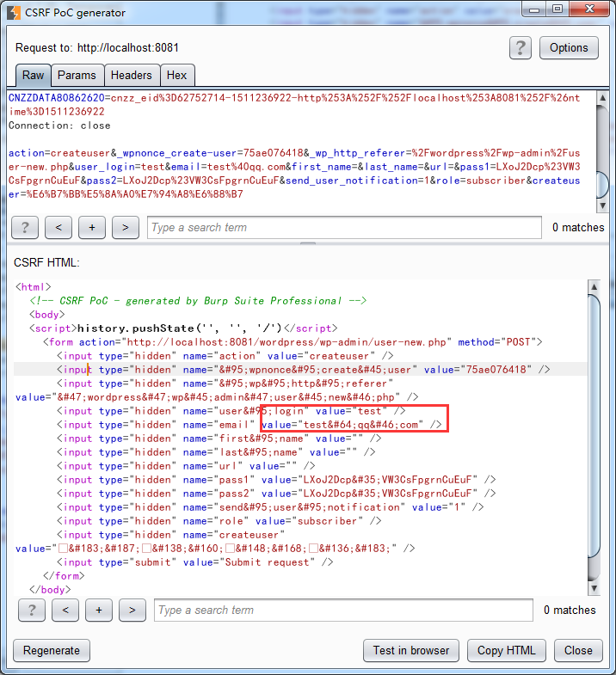Click the last&#95;name hidden input line
The image size is (616, 675).
(216, 452)
